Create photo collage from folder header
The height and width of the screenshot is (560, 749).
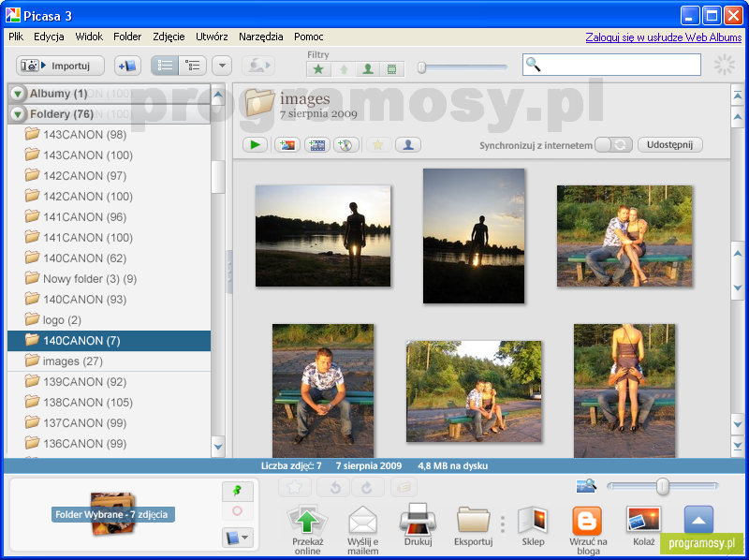click(287, 145)
